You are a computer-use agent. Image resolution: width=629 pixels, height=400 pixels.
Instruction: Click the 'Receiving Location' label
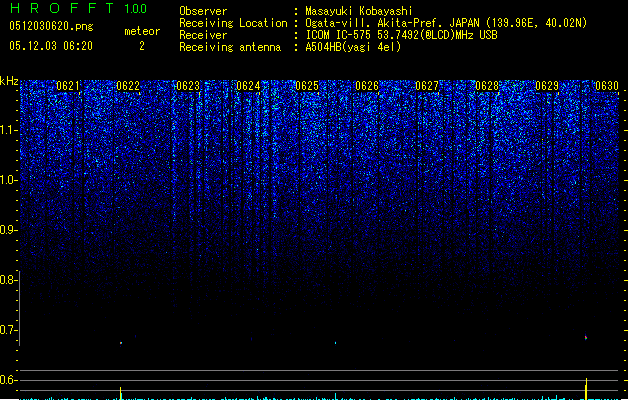coord(233,23)
